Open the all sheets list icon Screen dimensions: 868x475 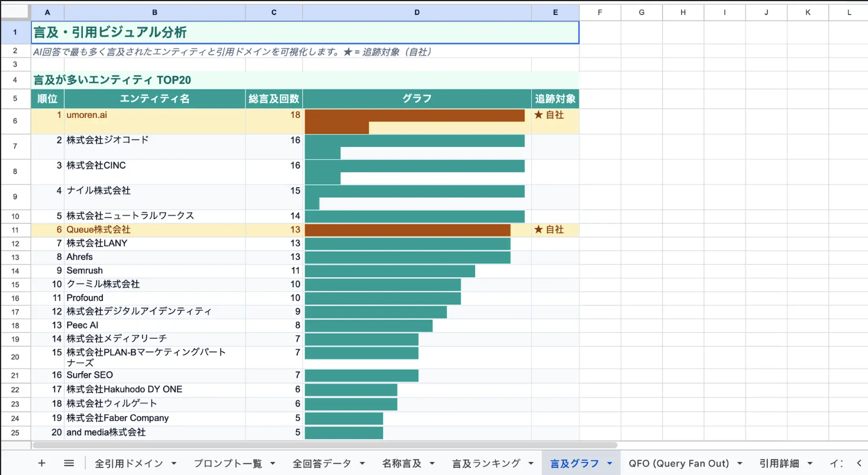[x=69, y=463]
